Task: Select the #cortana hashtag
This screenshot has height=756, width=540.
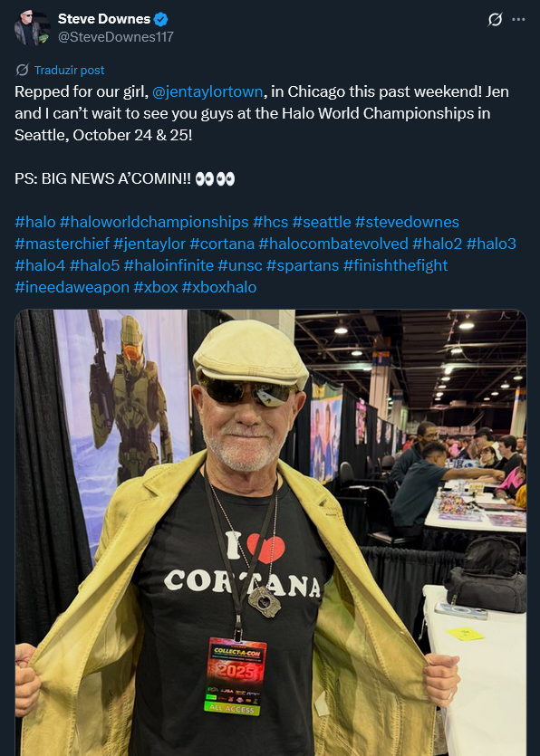Action: 222,244
